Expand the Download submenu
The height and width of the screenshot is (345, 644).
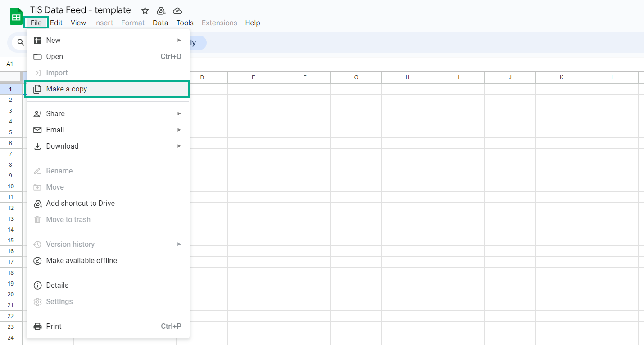tap(179, 146)
